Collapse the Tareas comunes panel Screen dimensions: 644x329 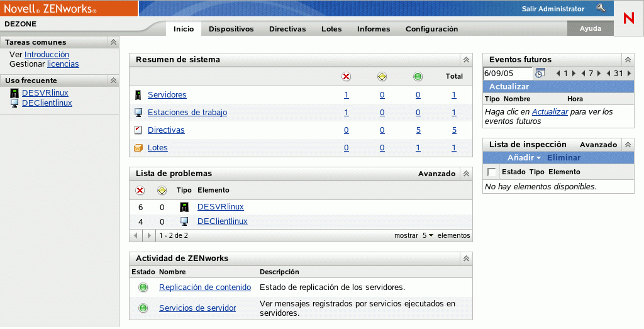tap(113, 42)
